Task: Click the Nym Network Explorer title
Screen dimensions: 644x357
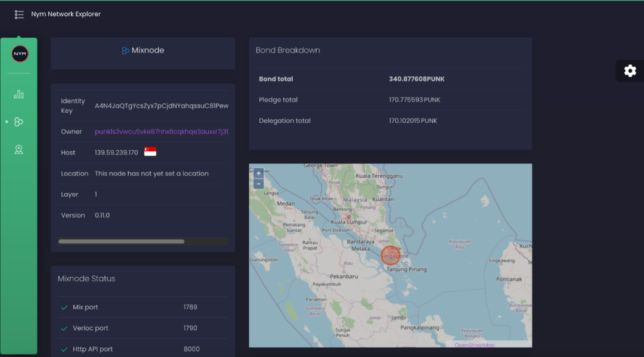Action: pyautogui.click(x=66, y=14)
